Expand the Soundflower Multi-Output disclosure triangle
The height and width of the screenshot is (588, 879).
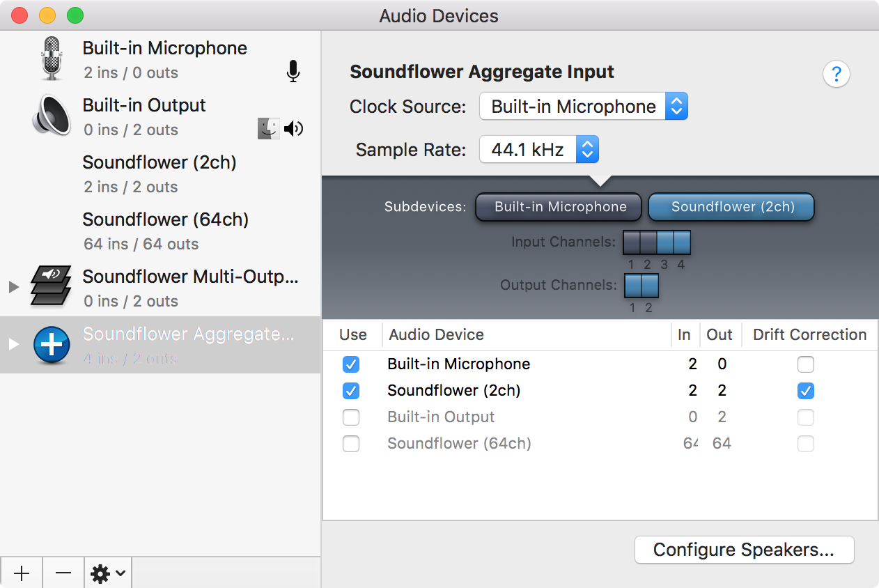[x=13, y=286]
